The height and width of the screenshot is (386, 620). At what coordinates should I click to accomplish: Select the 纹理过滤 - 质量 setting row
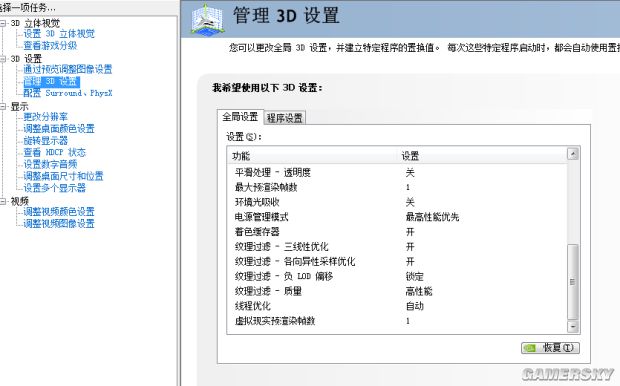point(397,291)
